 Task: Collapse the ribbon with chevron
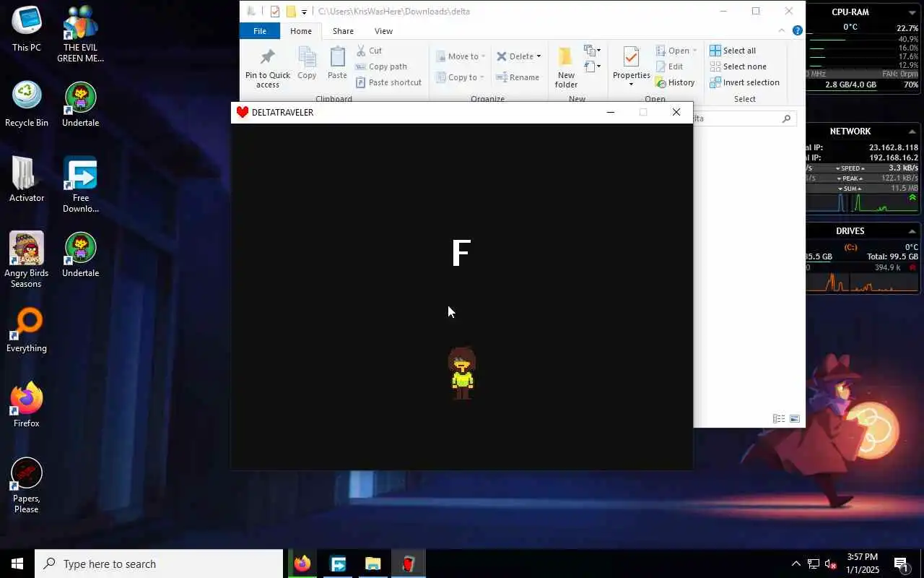point(782,30)
